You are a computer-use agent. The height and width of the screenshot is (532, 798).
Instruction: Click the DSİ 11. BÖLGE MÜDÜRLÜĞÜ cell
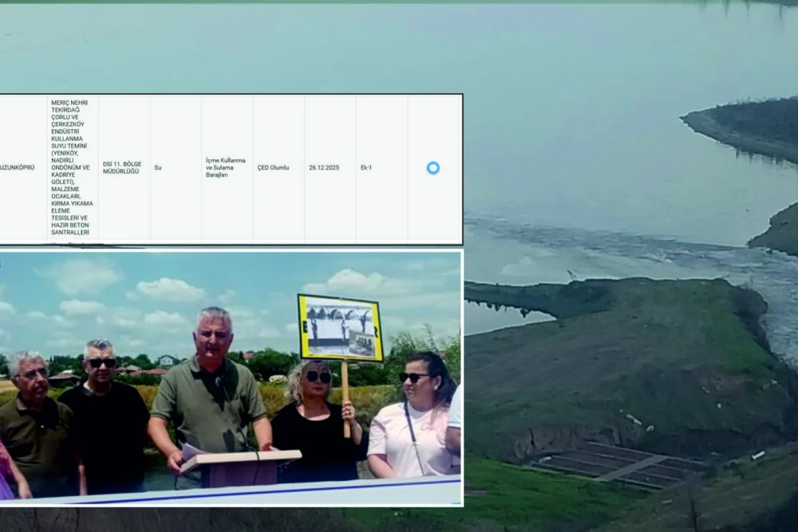pos(123,167)
